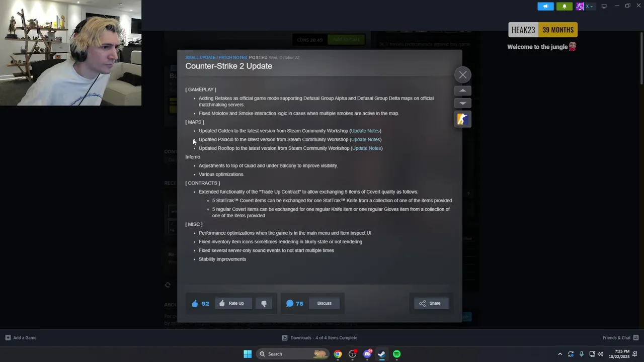
Task: Click the thumbs up count 92
Action: pyautogui.click(x=200, y=303)
